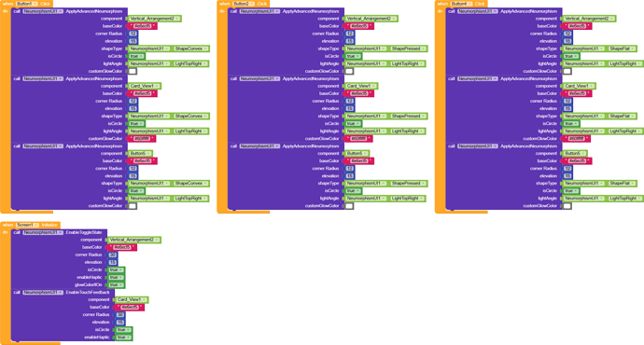Open NeumorphismUI1 dropdown of the EnableToggleState call
The width and height of the screenshot is (644, 345).
coord(43,232)
